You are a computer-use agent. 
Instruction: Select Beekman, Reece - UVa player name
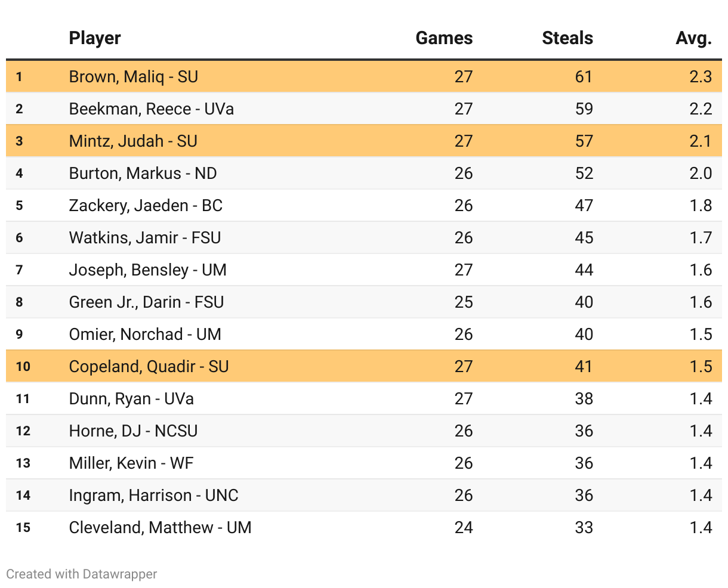pos(152,109)
